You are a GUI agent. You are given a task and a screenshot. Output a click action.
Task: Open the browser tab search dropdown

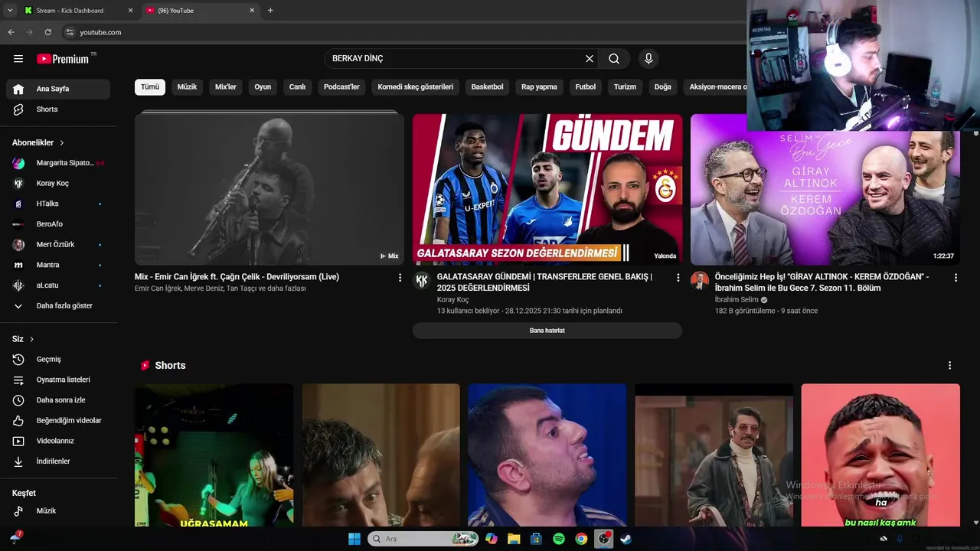click(10, 10)
